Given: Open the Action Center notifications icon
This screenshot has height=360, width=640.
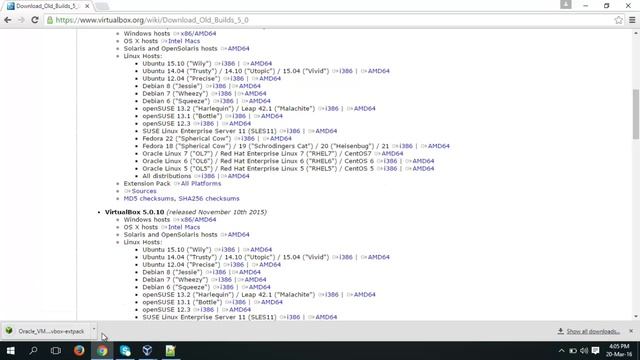Looking at the screenshot, I should 596,351.
